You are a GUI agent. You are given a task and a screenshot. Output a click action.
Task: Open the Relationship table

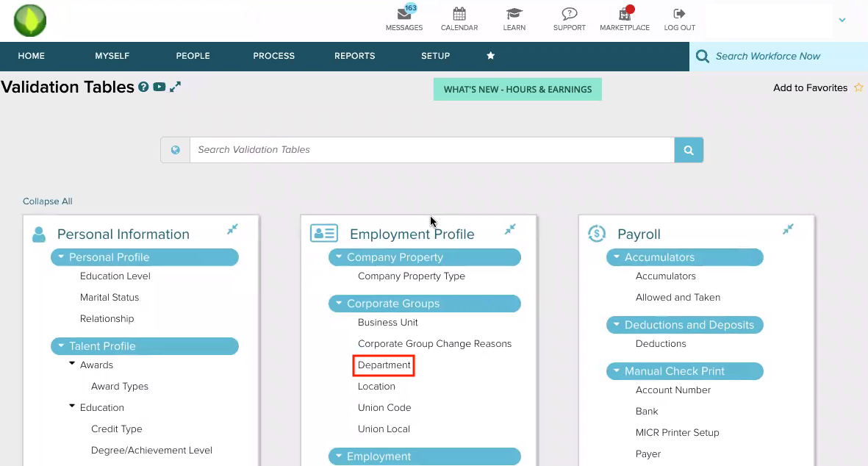coord(107,319)
